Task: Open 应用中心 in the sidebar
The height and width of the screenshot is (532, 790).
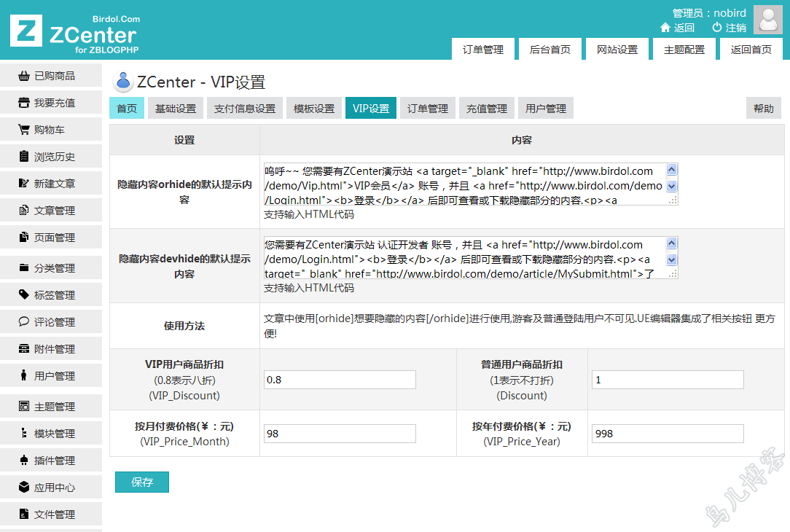Action: click(51, 487)
